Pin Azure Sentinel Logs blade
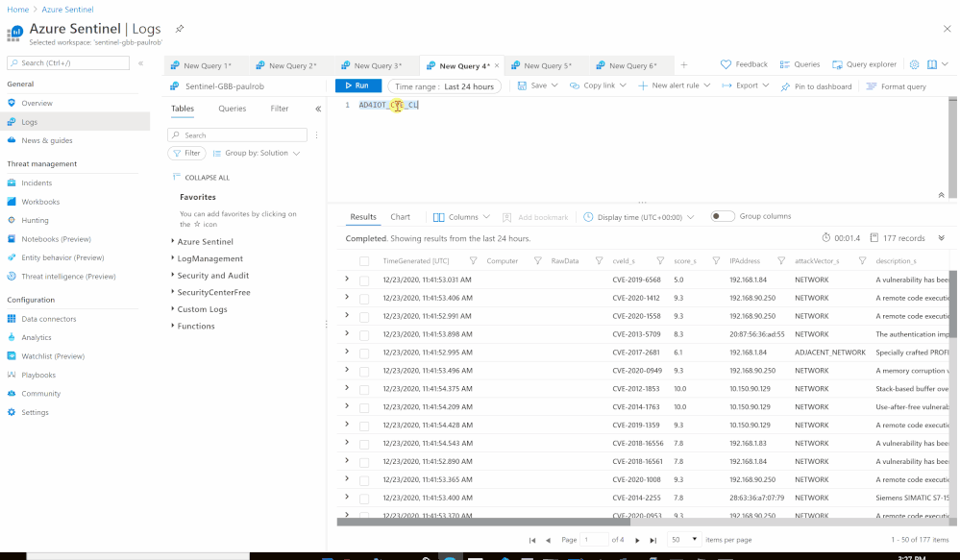Screen dimensions: 960x560 pos(180,29)
